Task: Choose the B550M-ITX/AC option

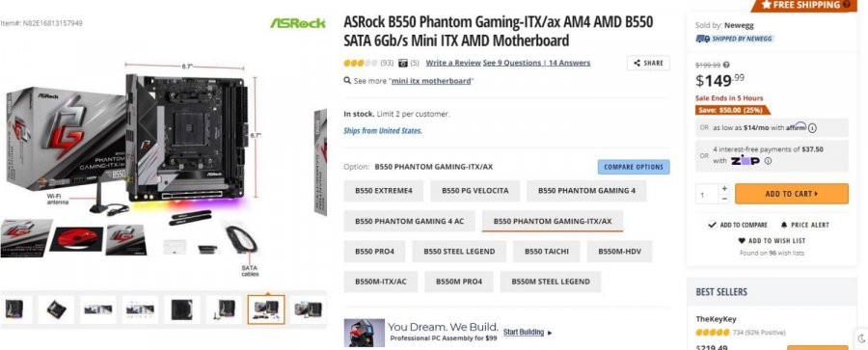Action: 380,282
